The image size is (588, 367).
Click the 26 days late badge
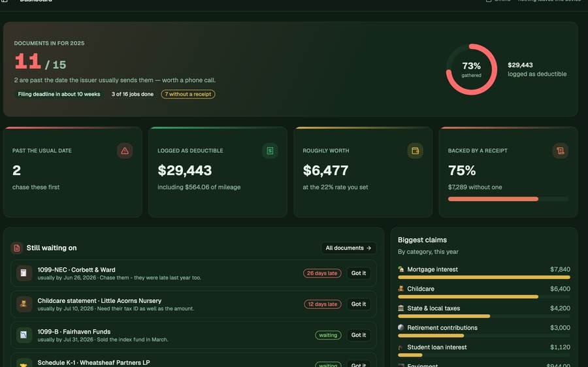322,273
